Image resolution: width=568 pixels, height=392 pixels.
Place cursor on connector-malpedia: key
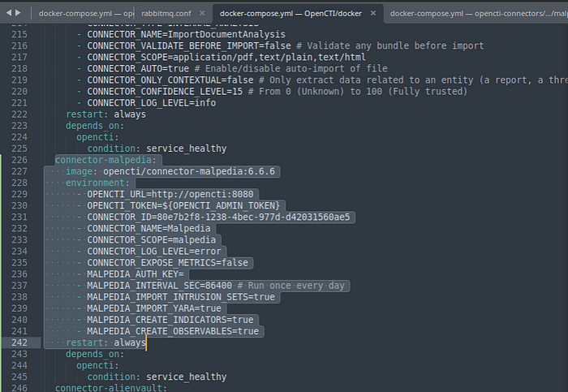(x=105, y=160)
